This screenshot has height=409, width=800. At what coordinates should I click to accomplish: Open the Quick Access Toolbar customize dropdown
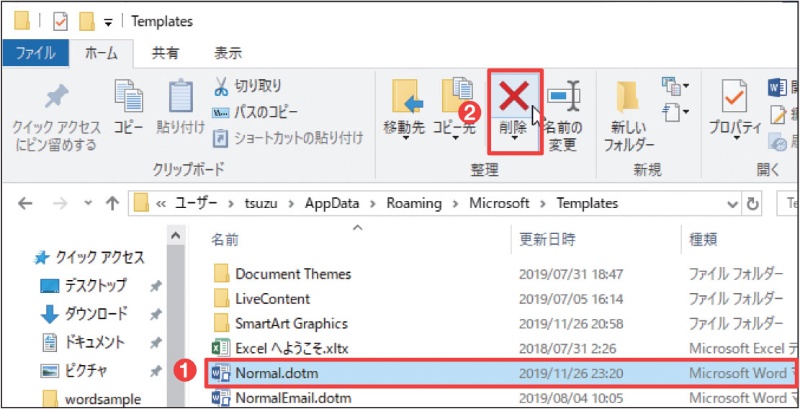pos(107,21)
